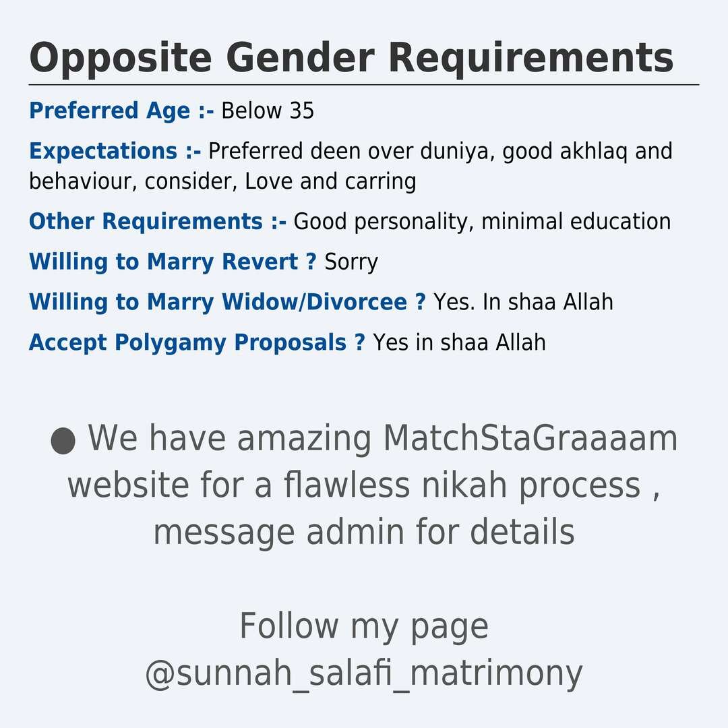Click the "Accept Polygamy Proposals ?" label
Image resolution: width=728 pixels, height=728 pixels.
pos(197,342)
